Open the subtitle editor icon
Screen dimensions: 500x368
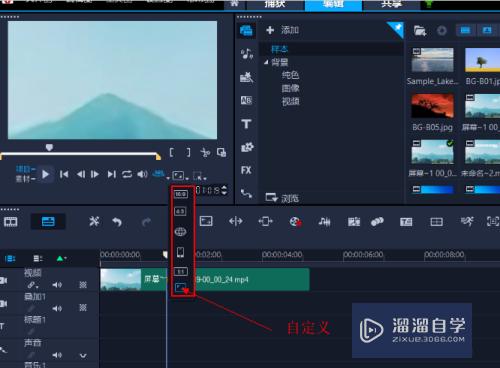[406, 222]
